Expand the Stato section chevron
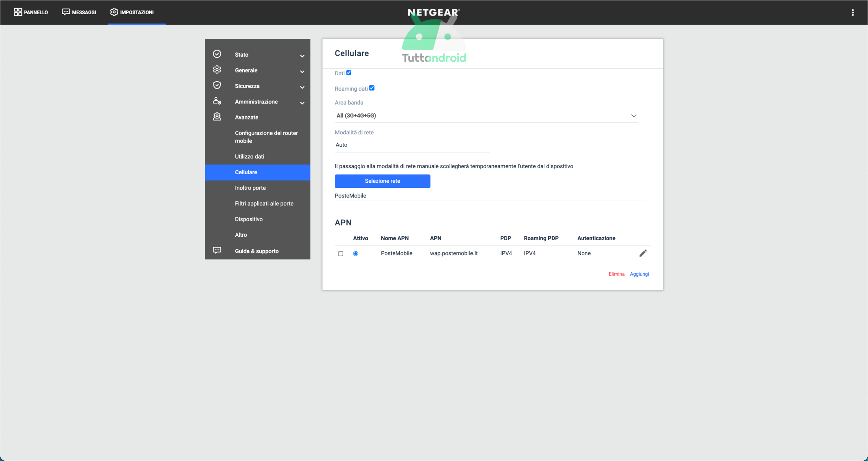The image size is (868, 461). point(302,56)
